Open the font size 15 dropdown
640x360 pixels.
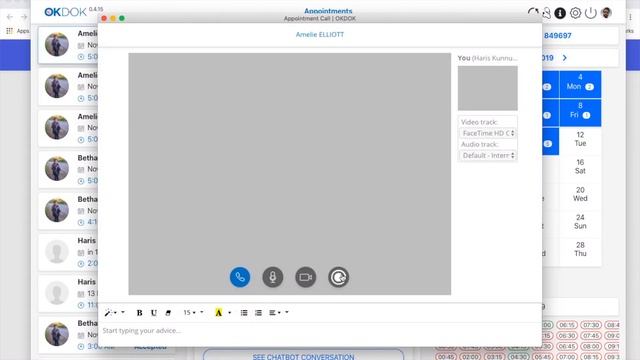[190, 313]
